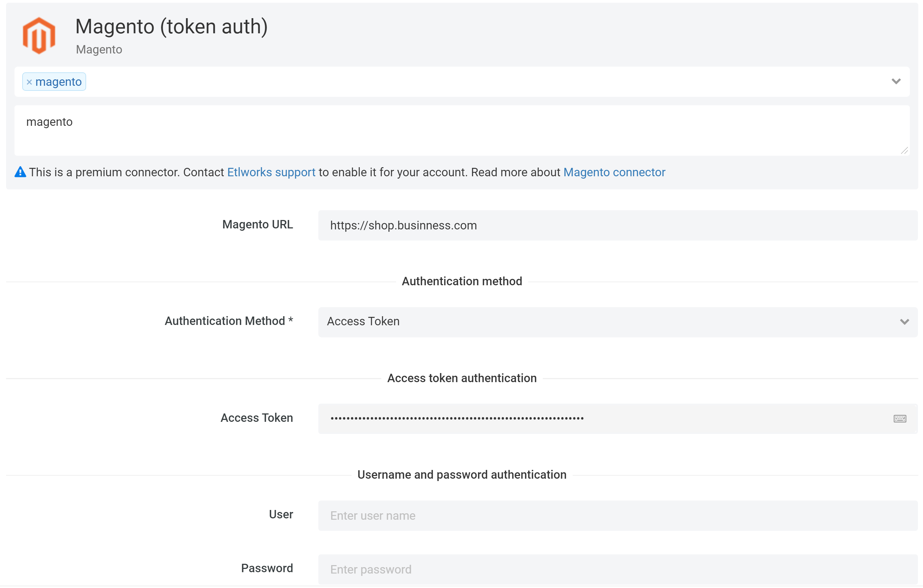Click the Password field label
The width and height of the screenshot is (923, 588).
pyautogui.click(x=267, y=568)
